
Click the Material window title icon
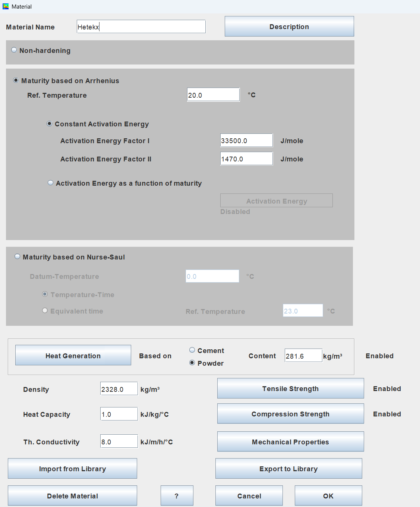[6, 6]
